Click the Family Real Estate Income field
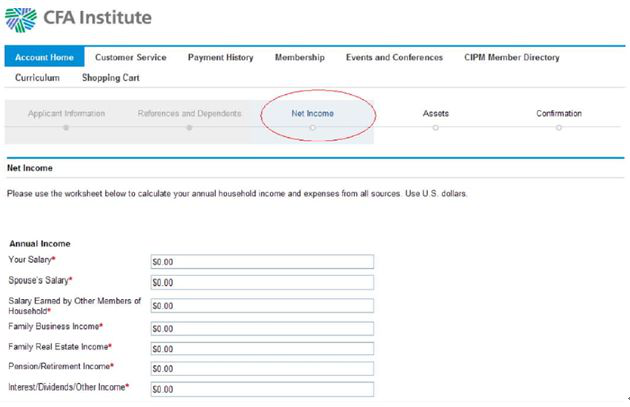This screenshot has width=630, height=407. click(x=261, y=348)
